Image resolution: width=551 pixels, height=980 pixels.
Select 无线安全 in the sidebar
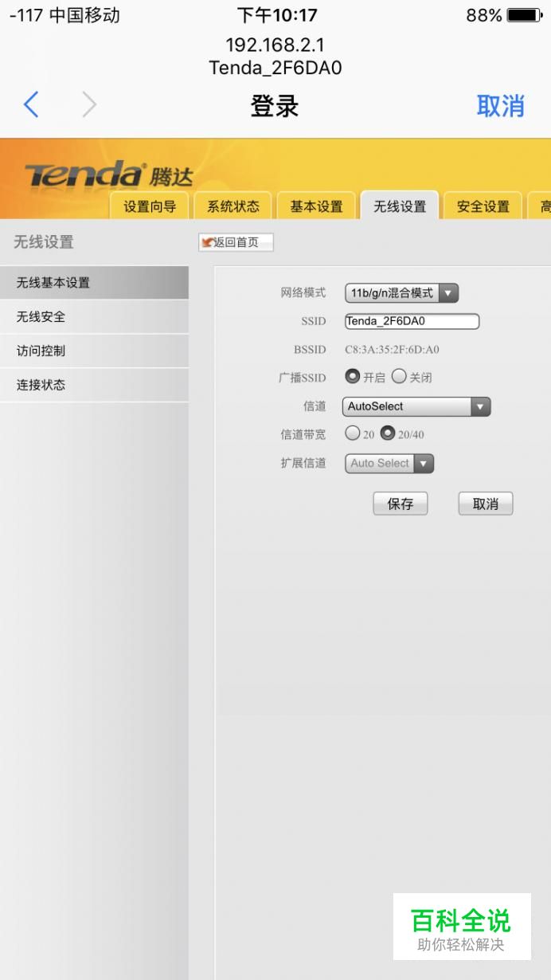[x=94, y=317]
